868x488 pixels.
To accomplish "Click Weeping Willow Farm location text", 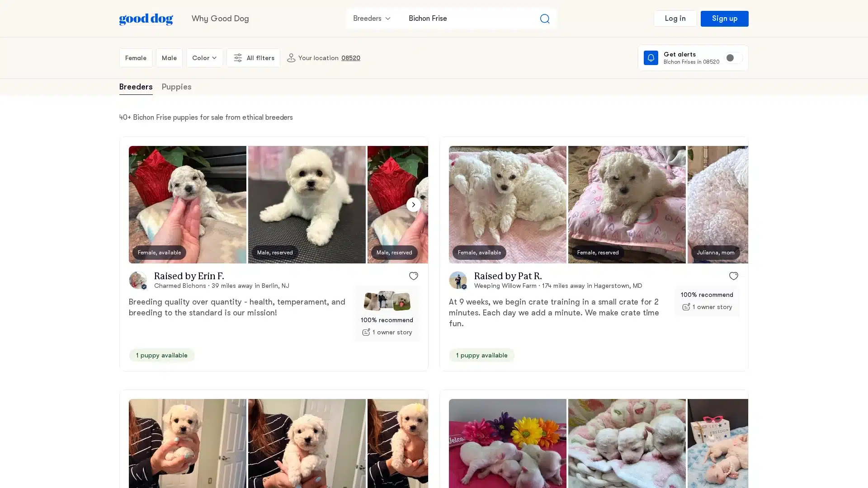I will click(x=558, y=286).
